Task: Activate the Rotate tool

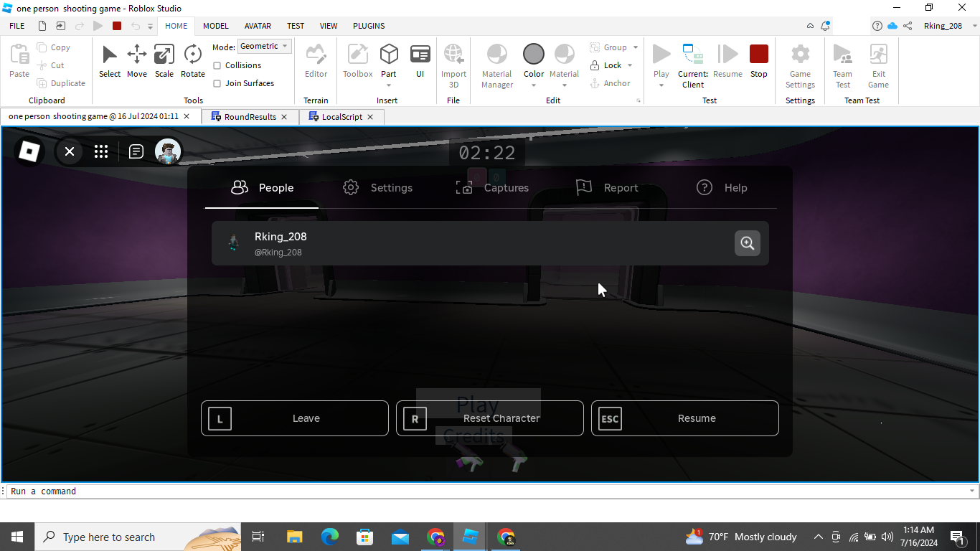Action: [192, 61]
